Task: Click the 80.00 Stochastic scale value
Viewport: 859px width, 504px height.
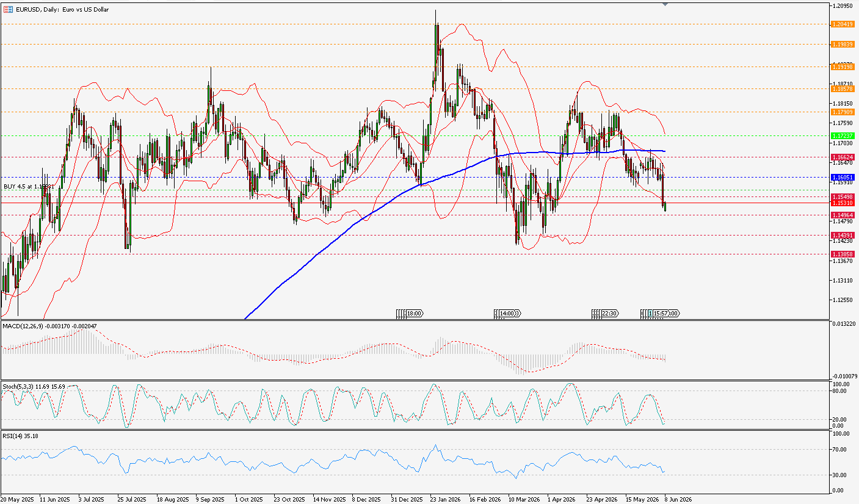Action: pos(840,391)
